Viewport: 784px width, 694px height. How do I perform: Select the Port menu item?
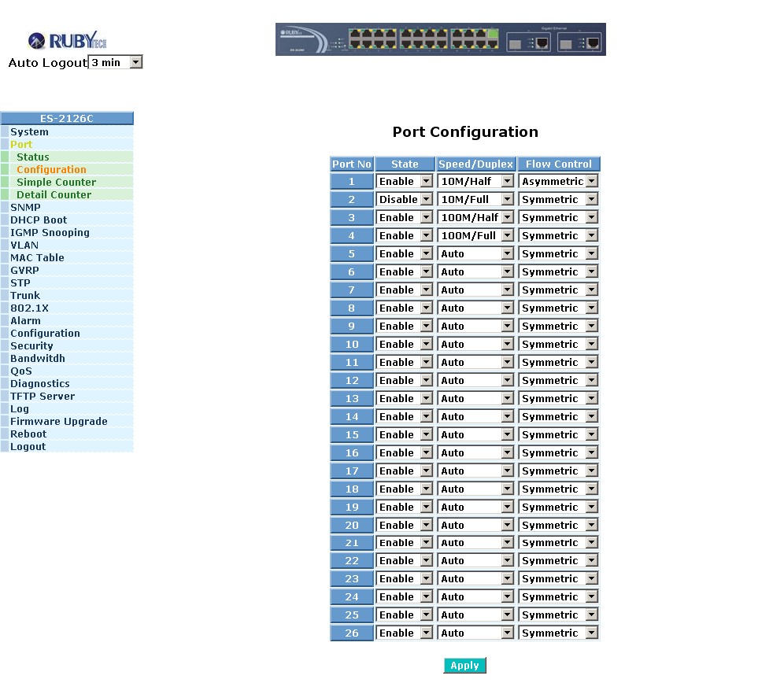pyautogui.click(x=21, y=145)
